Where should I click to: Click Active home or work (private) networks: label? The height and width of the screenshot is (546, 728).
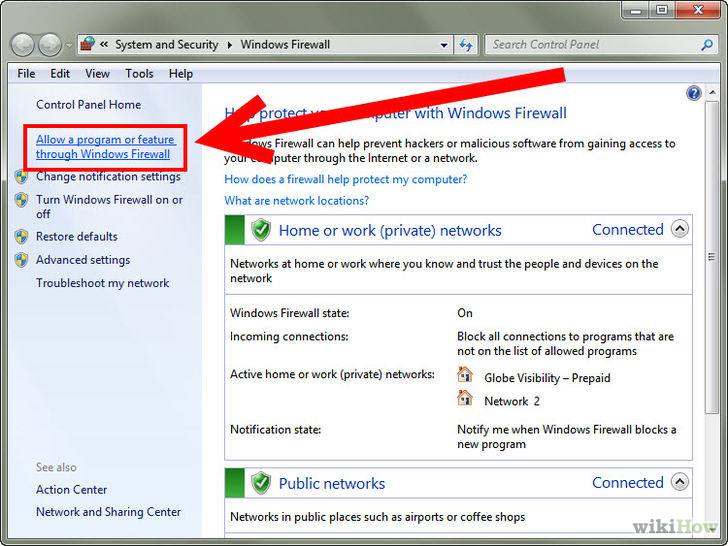tap(332, 374)
